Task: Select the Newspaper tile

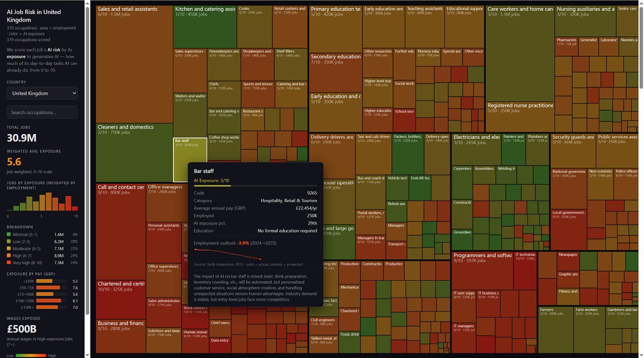Action: pyautogui.click(x=568, y=261)
